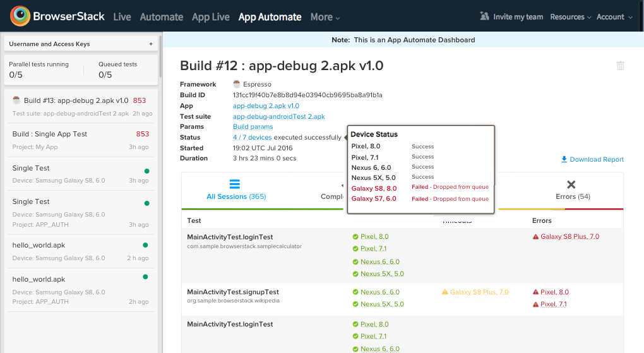Click the 19:02 UTC Jul 2016 started value
Viewport: 644px width, 353px height.
[x=263, y=148]
